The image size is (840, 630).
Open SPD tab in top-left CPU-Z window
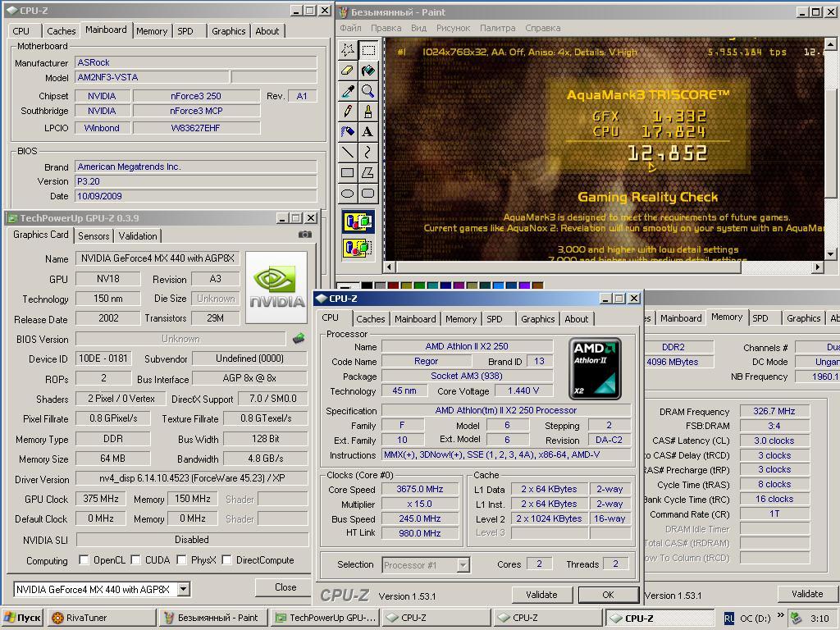pos(185,31)
